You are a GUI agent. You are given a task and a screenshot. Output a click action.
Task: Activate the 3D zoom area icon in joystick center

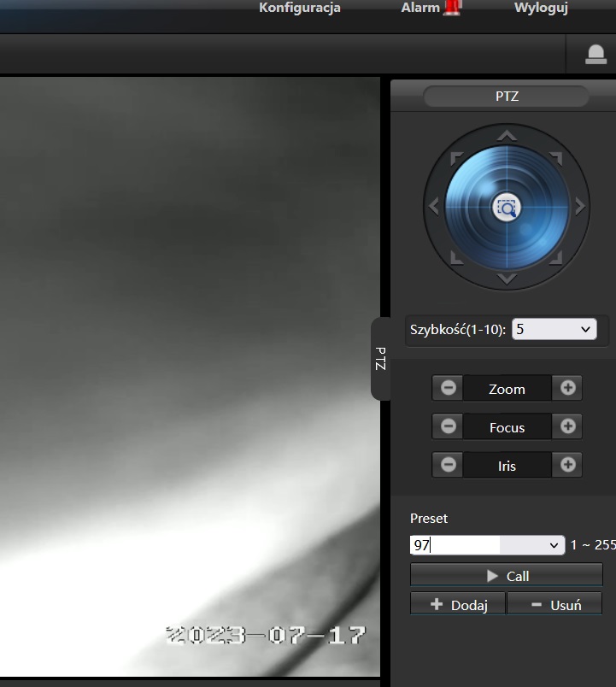(507, 208)
